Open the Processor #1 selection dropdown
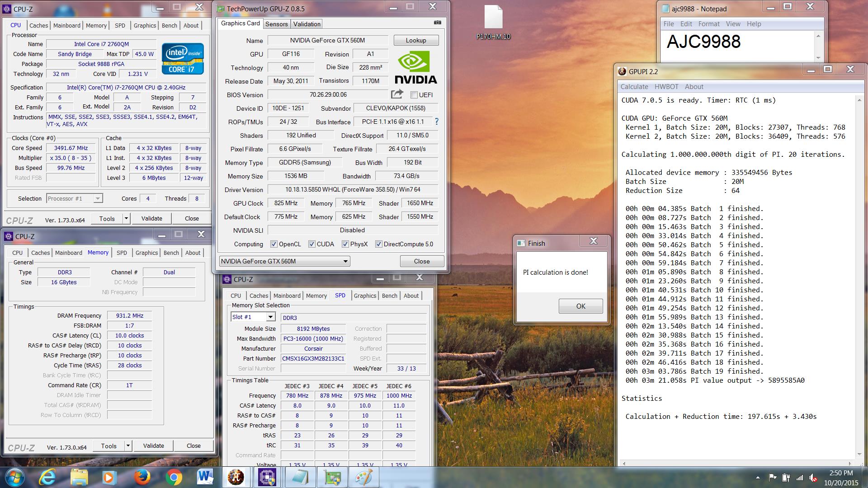This screenshot has width=868, height=488. pos(75,198)
